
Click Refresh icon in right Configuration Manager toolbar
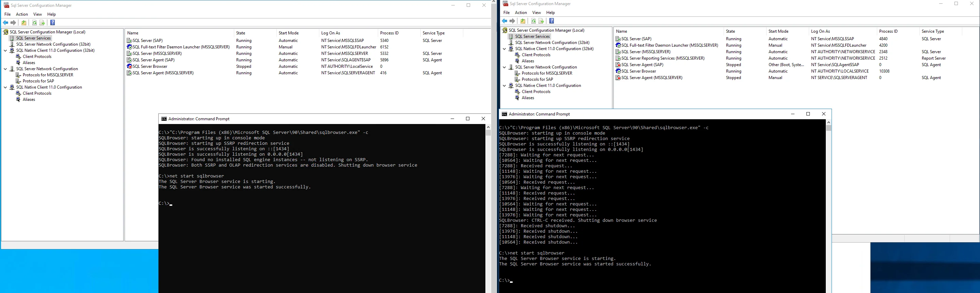click(533, 21)
